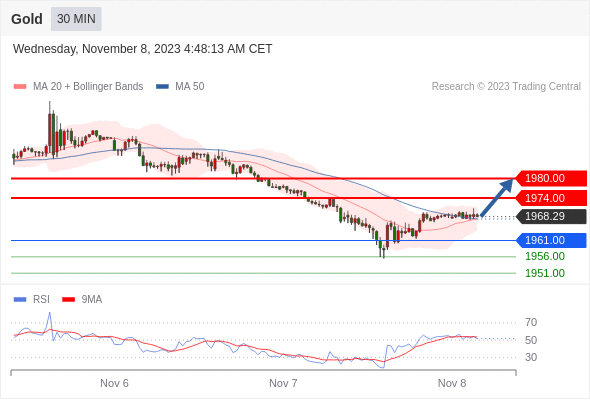
Task: Click the 1974.00 resistance price tag
Action: 551,198
